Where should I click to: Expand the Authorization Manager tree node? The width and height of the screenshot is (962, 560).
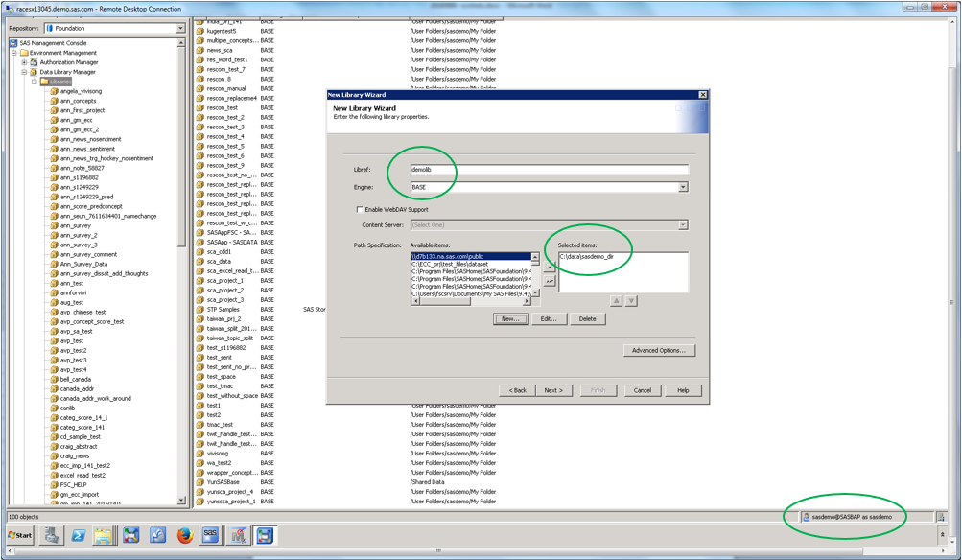click(24, 62)
